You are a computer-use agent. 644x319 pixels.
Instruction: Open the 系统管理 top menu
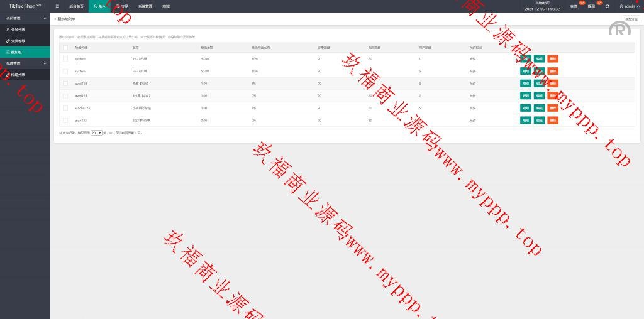145,6
